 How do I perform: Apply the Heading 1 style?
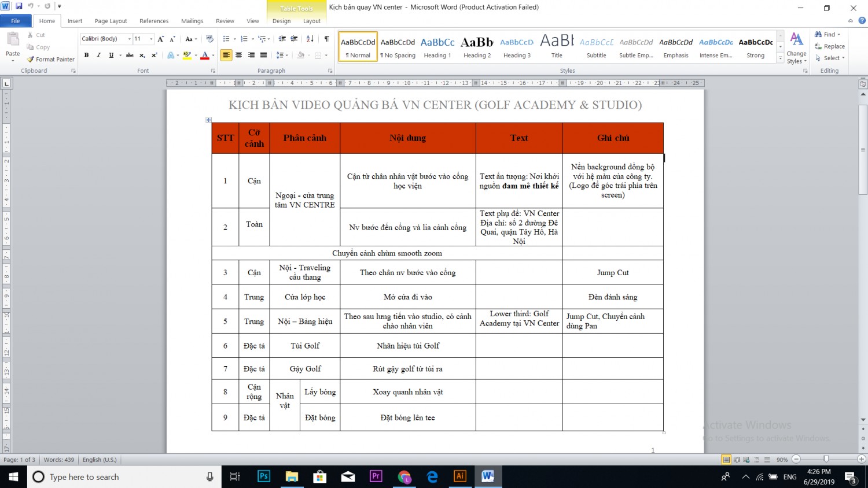pyautogui.click(x=437, y=47)
